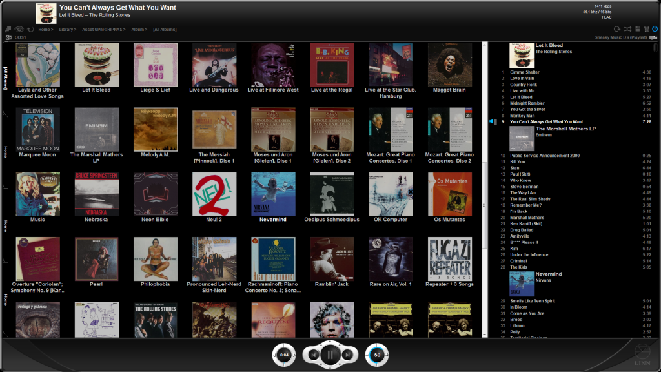661x372 pixels.
Task: Click the first icon in the top-left toolbar
Action: pyautogui.click(x=8, y=29)
